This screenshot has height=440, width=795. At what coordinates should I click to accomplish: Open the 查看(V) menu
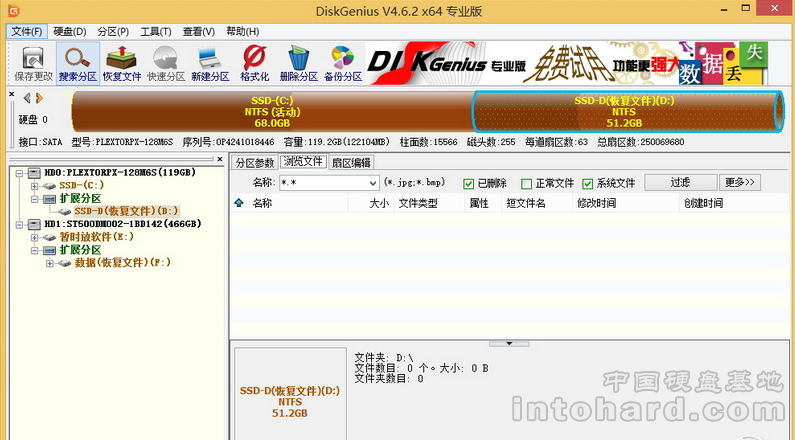point(199,31)
